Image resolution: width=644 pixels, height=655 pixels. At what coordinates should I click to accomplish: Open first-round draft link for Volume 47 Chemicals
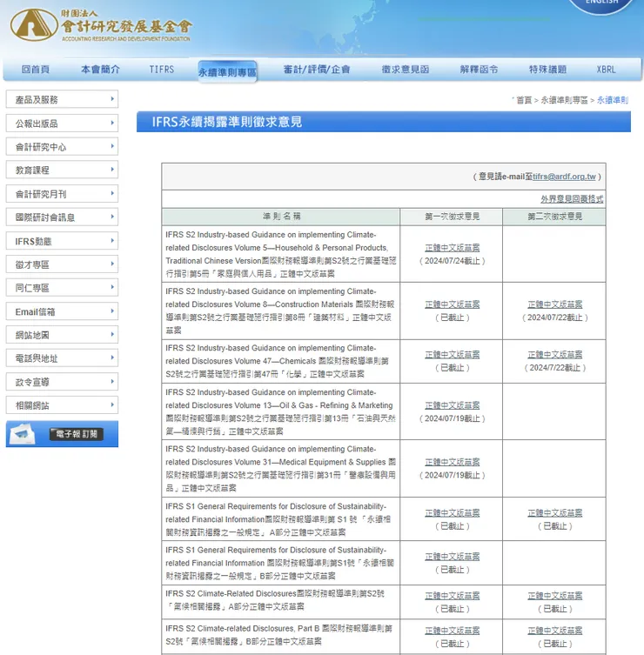453,355
